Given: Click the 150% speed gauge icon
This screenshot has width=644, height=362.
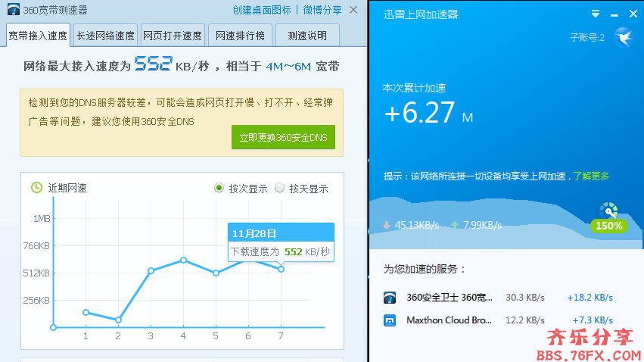Looking at the screenshot, I should coord(608,211).
